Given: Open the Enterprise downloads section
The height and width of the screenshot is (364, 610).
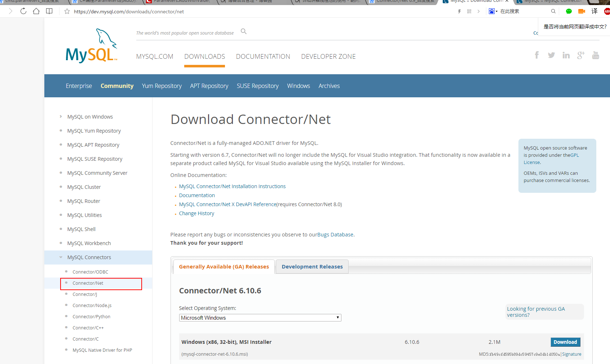Looking at the screenshot, I should 79,86.
